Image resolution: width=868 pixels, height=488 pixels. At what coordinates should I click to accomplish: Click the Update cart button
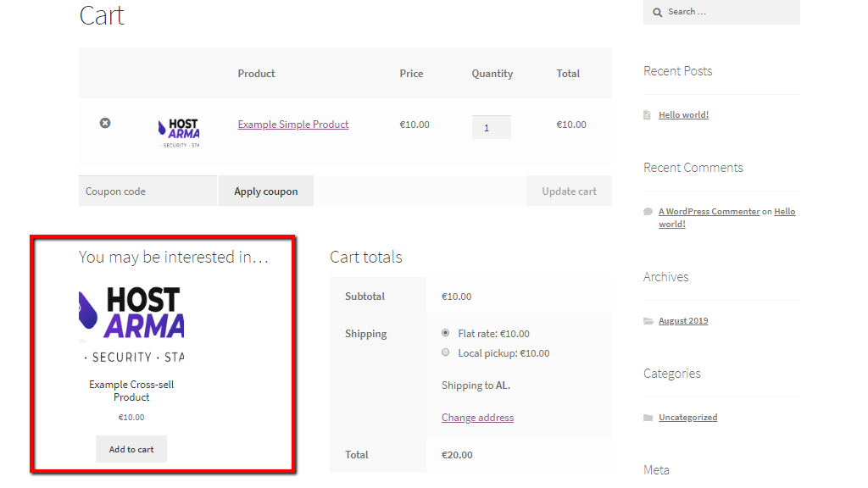click(569, 191)
